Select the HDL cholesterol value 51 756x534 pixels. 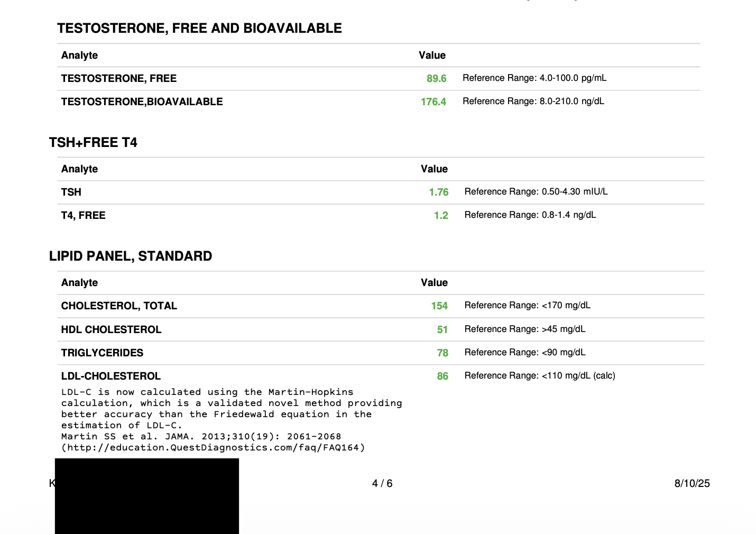pos(442,329)
